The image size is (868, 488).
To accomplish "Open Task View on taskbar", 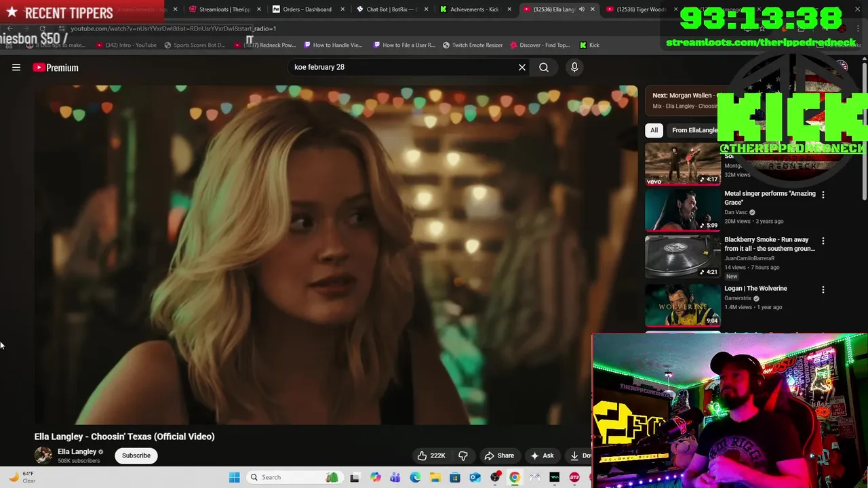I will (x=355, y=478).
